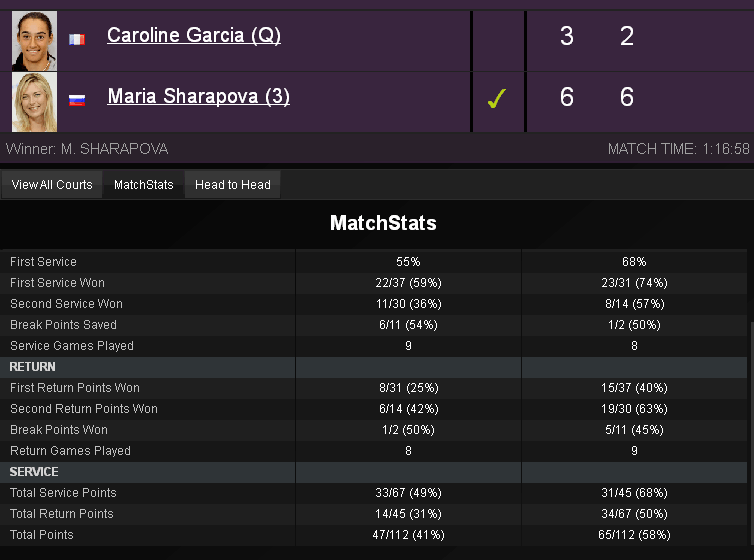The width and height of the screenshot is (754, 560).
Task: Click the SERVICE section header
Action: tap(34, 472)
